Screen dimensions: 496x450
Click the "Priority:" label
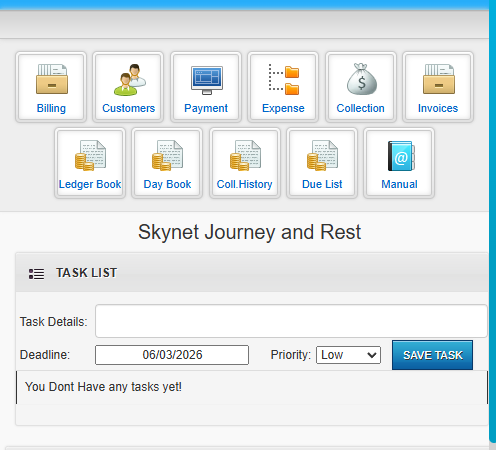291,355
